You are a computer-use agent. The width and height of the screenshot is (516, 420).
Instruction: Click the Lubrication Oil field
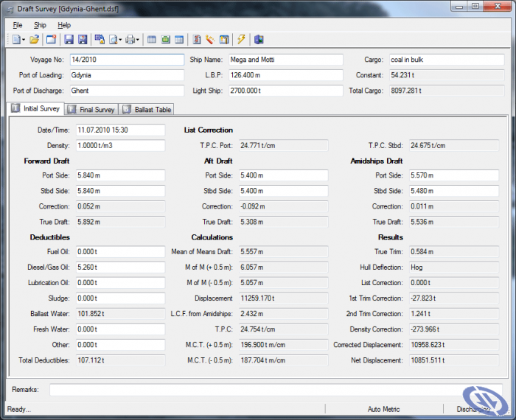[120, 282]
